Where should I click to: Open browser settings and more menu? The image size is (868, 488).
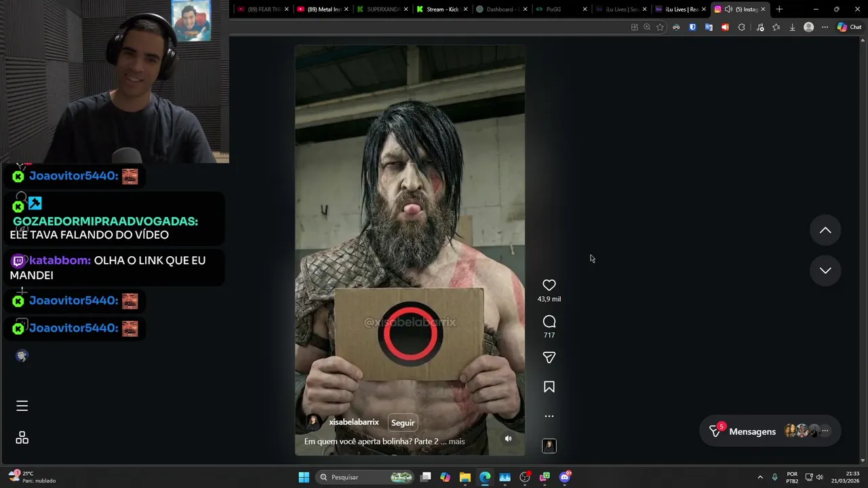[x=825, y=27]
